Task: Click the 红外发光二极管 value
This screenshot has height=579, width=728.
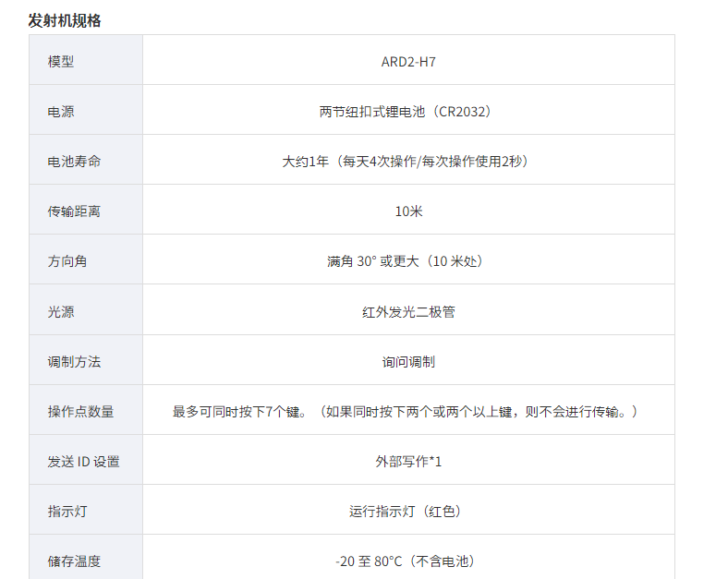Action: pyautogui.click(x=408, y=311)
